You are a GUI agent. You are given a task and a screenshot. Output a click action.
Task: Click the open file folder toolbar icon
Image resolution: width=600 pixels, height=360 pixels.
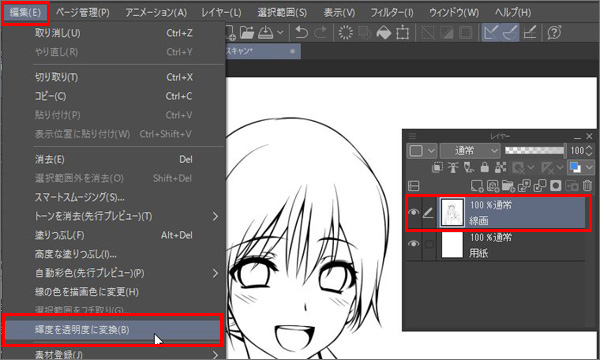pyautogui.click(x=247, y=33)
